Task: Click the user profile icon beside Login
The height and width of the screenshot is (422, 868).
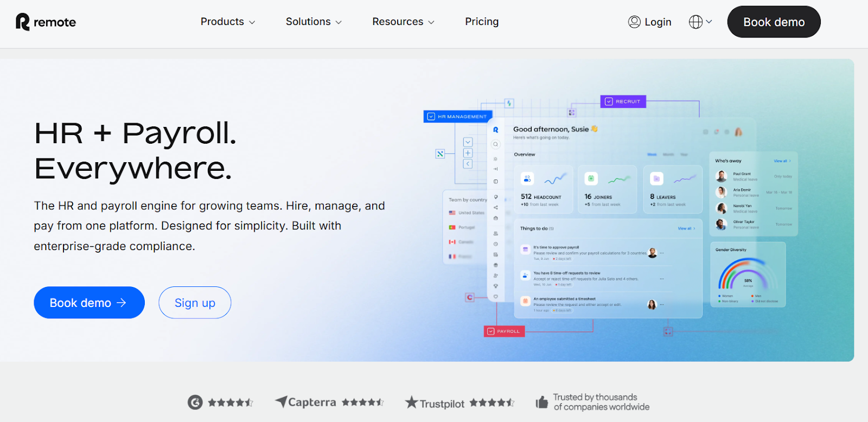Action: [x=634, y=22]
